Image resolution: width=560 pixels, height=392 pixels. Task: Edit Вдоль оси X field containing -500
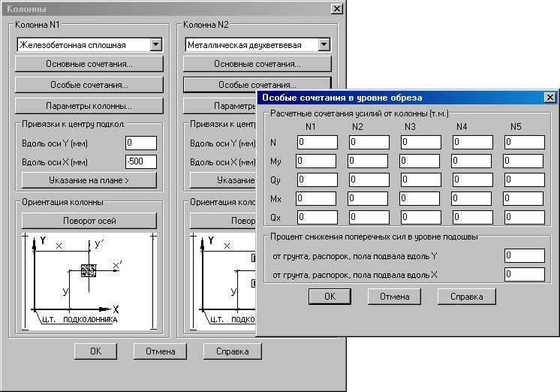pyautogui.click(x=141, y=161)
